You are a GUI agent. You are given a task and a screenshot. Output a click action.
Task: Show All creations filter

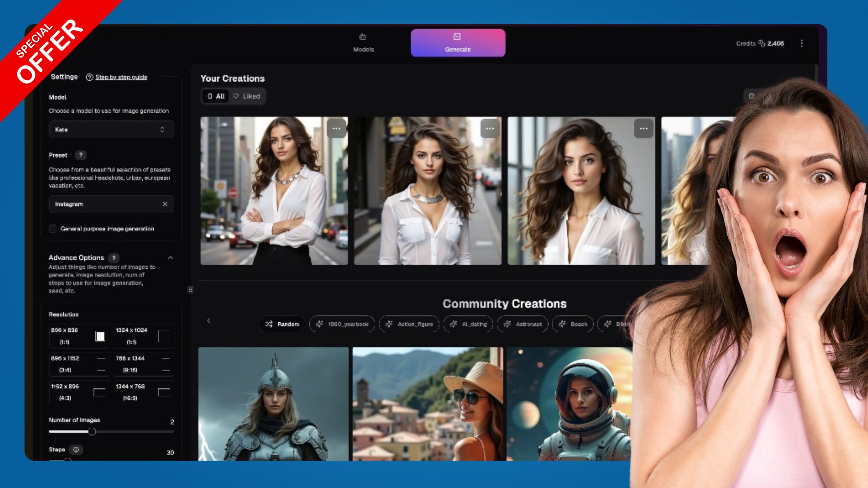[216, 96]
